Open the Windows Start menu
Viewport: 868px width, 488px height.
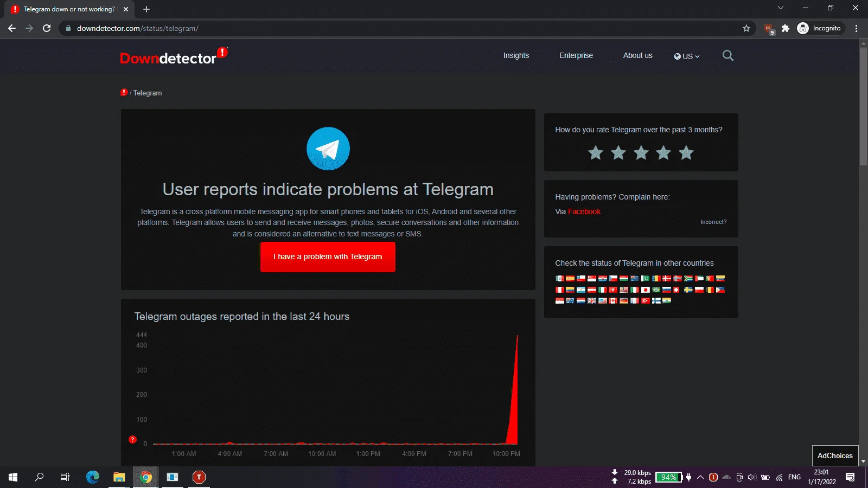click(13, 477)
